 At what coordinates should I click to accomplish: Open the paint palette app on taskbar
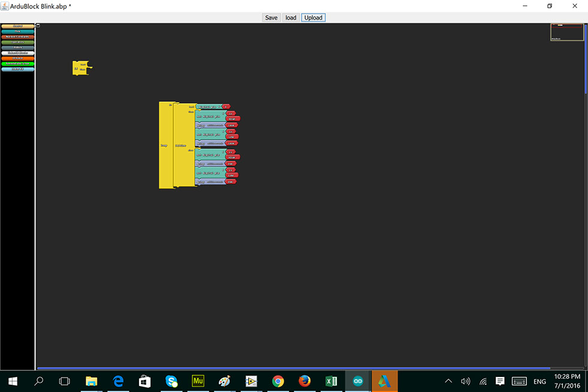(224, 381)
